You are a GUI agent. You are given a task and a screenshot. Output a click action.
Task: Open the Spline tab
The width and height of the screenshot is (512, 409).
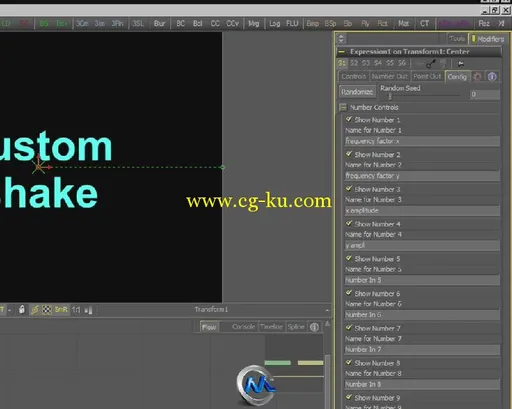tap(296, 327)
